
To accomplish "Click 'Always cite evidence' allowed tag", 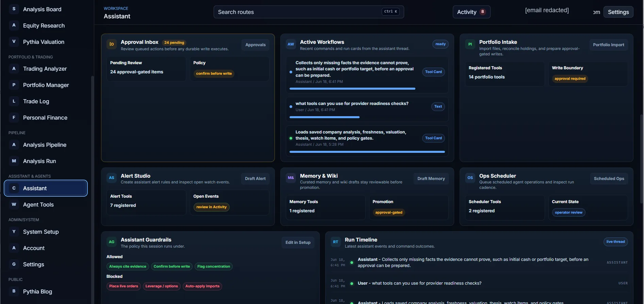I will click(128, 267).
